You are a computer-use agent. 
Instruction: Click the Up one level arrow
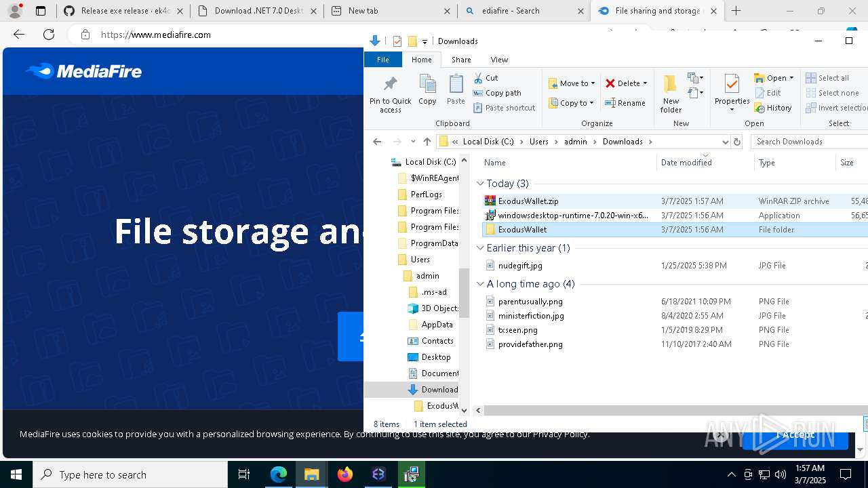click(x=427, y=142)
